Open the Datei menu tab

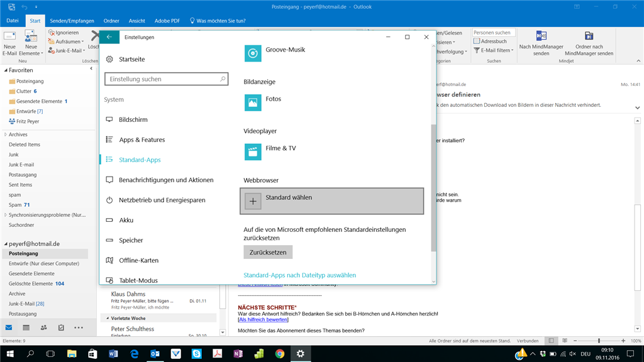pyautogui.click(x=13, y=21)
